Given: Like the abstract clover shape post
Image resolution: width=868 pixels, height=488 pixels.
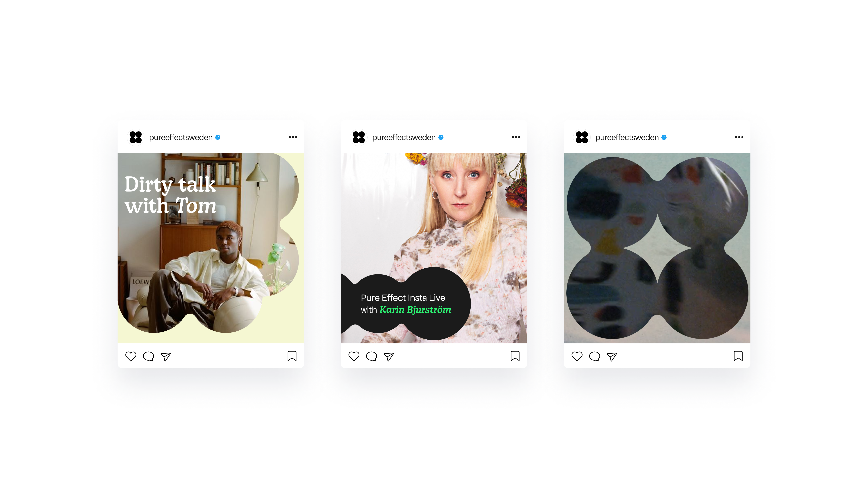Looking at the screenshot, I should (577, 356).
